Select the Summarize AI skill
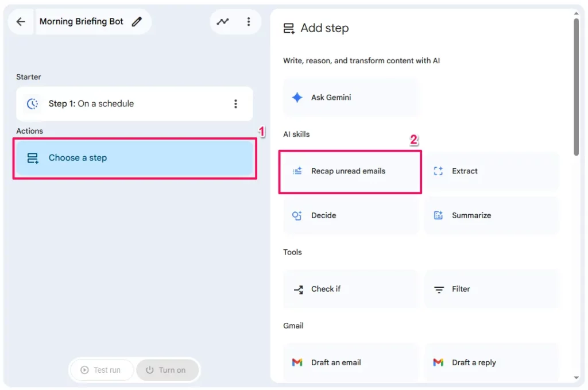 [492, 215]
